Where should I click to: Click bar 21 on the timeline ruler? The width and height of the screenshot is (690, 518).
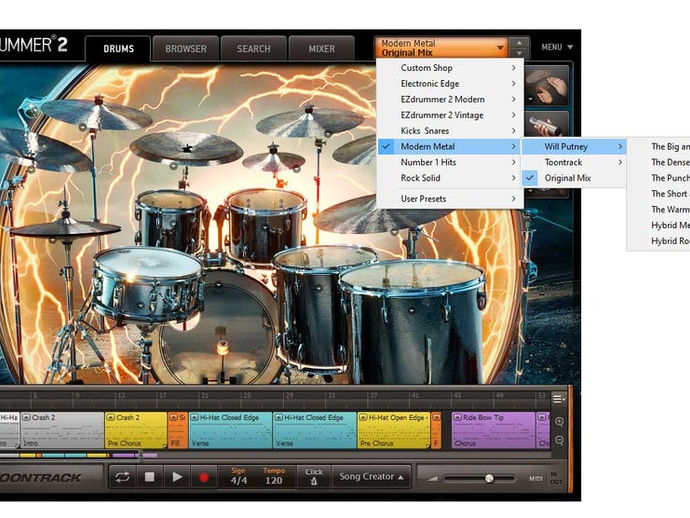point(205,395)
